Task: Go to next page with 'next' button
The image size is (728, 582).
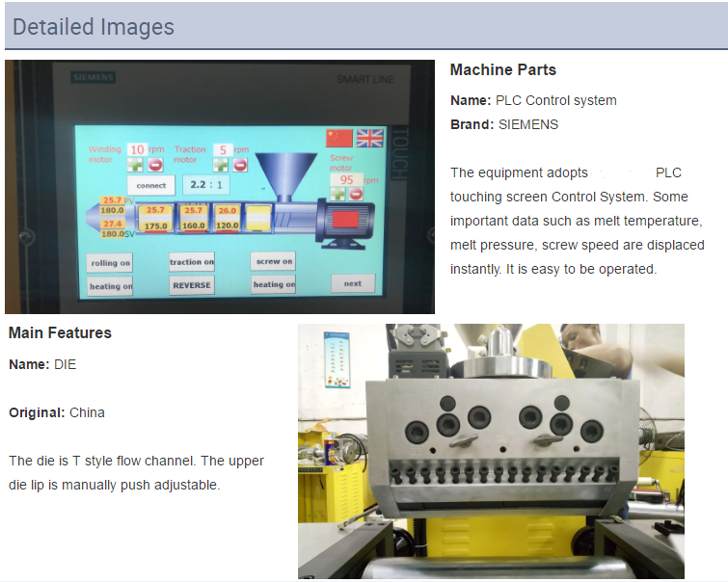Action: pos(352,283)
